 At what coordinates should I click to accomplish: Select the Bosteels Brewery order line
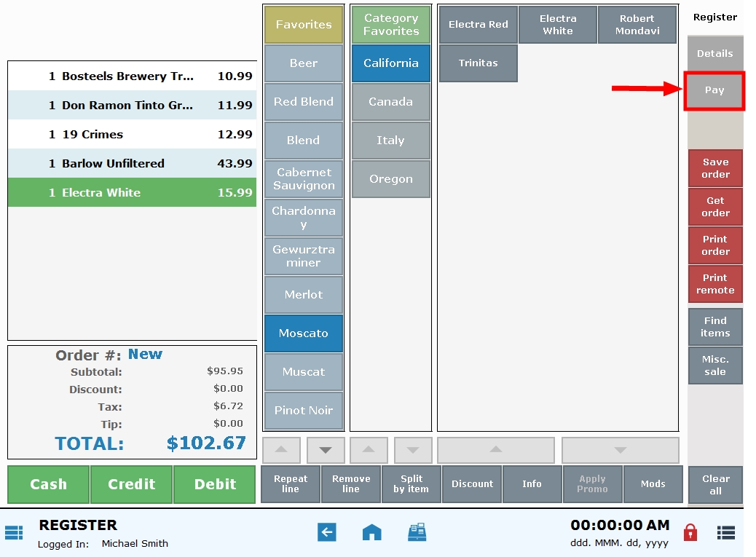tap(132, 76)
